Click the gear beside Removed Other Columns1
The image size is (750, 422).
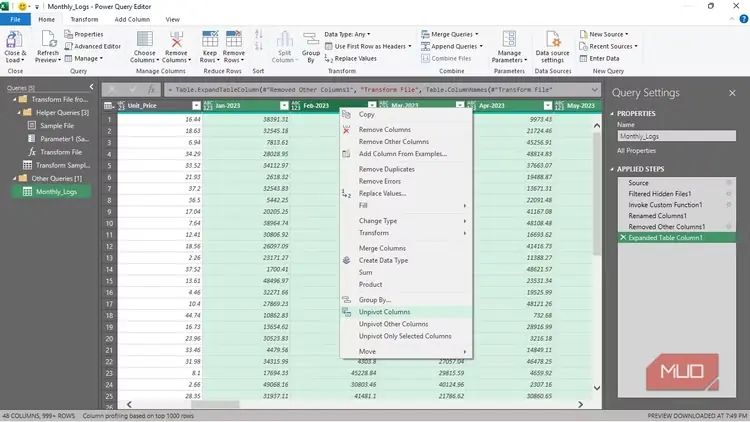pos(728,227)
